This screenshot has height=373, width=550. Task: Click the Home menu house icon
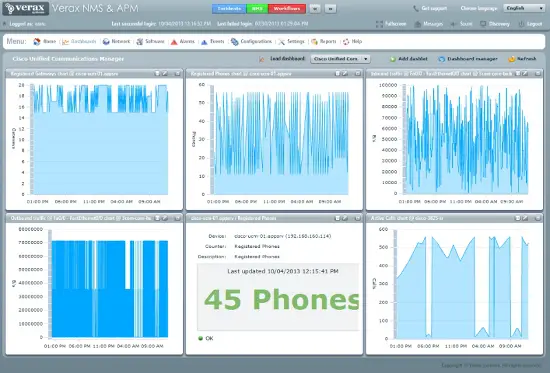(x=37, y=42)
